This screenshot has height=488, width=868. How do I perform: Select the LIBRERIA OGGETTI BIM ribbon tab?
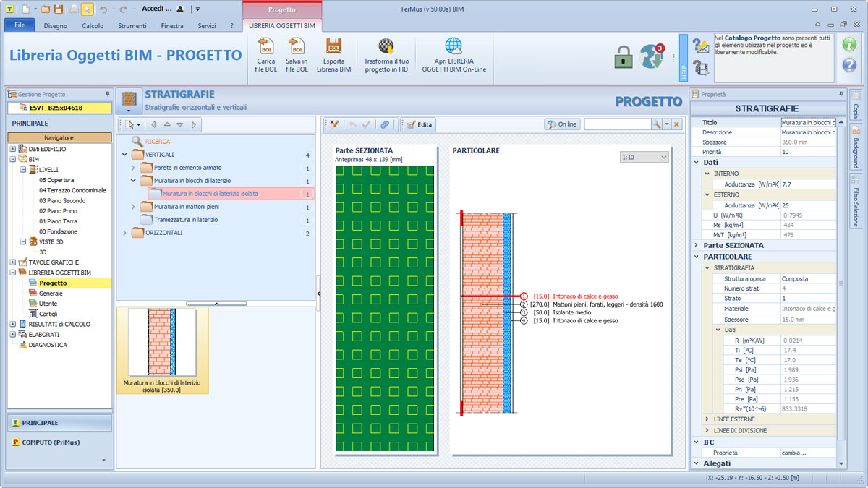(282, 26)
